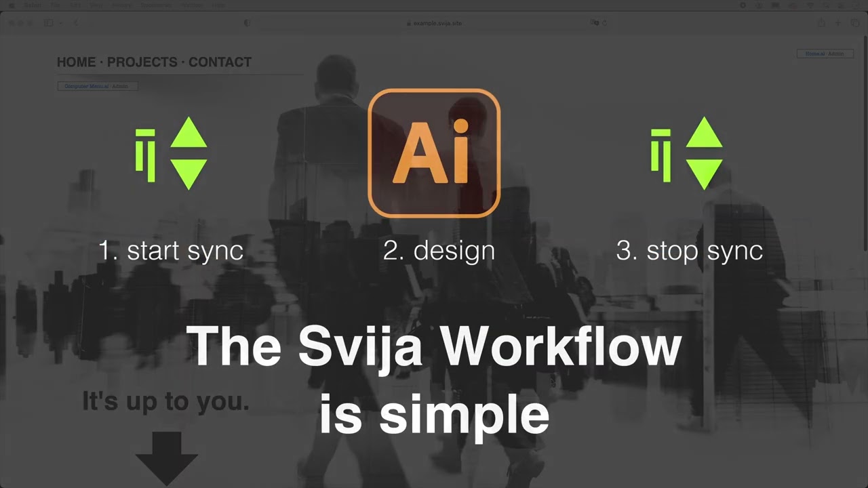Open the Safari share icon

click(822, 22)
